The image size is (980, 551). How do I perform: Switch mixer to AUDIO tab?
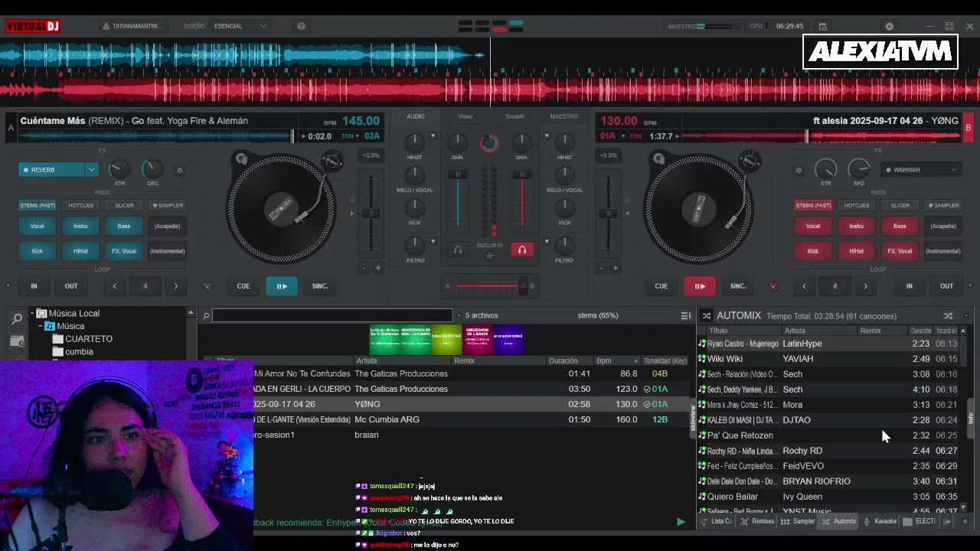(416, 116)
